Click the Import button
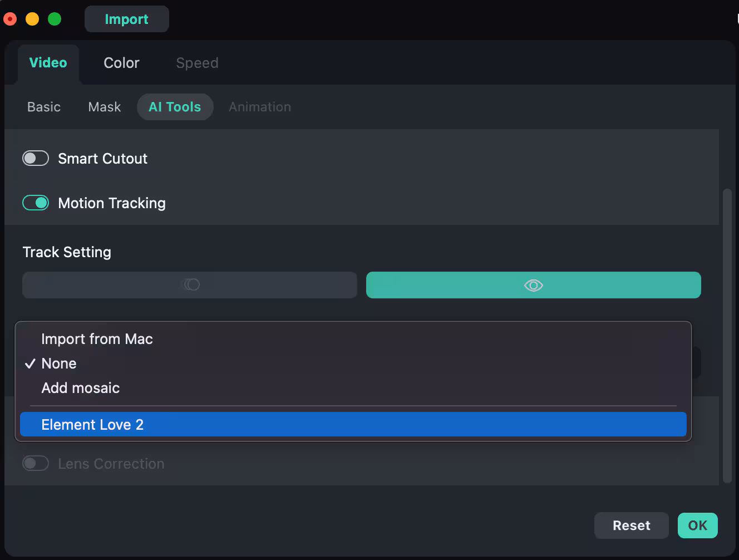739x560 pixels. [x=126, y=19]
